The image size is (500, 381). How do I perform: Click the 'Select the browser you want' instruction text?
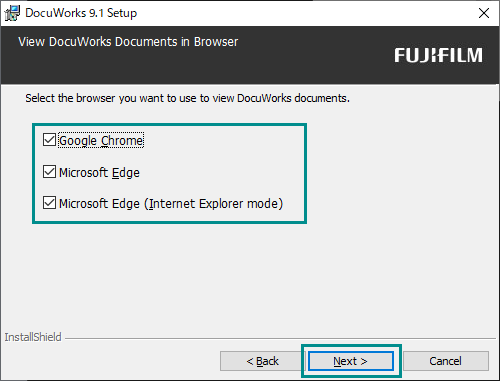(187, 98)
